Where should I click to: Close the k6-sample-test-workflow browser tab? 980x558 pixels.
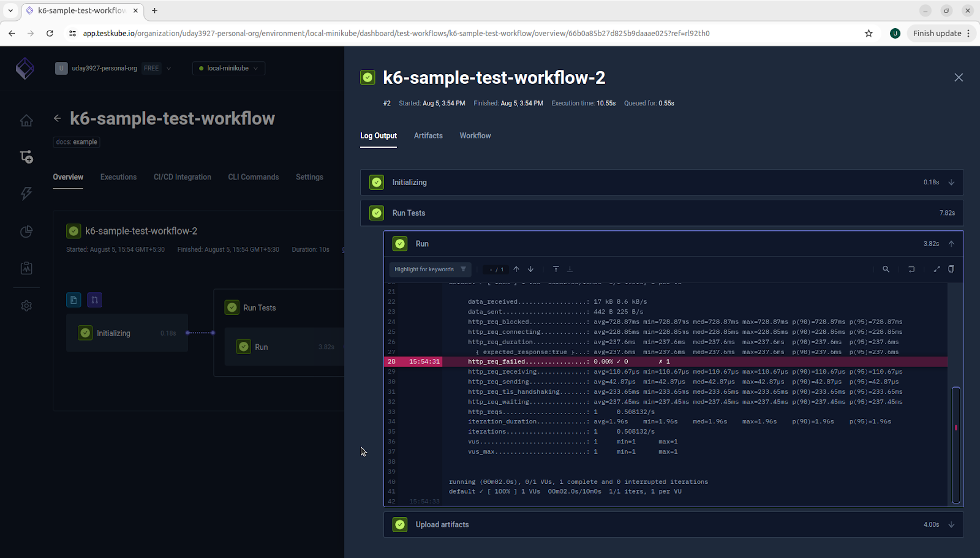pos(136,10)
